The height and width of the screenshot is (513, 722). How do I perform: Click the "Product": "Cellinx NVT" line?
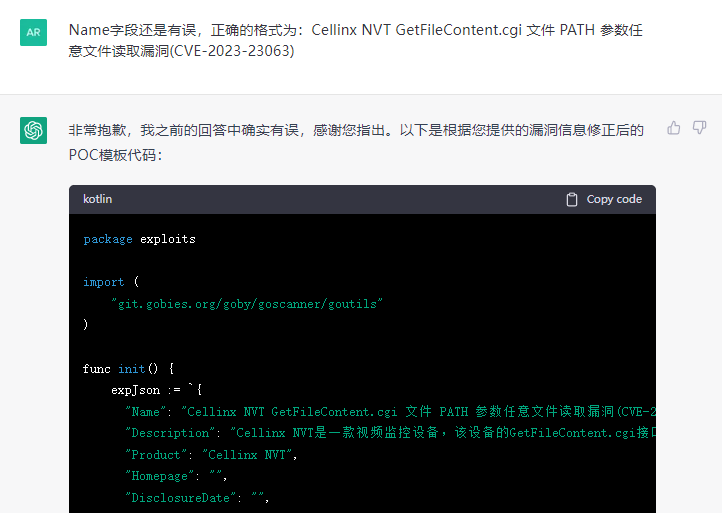211,455
